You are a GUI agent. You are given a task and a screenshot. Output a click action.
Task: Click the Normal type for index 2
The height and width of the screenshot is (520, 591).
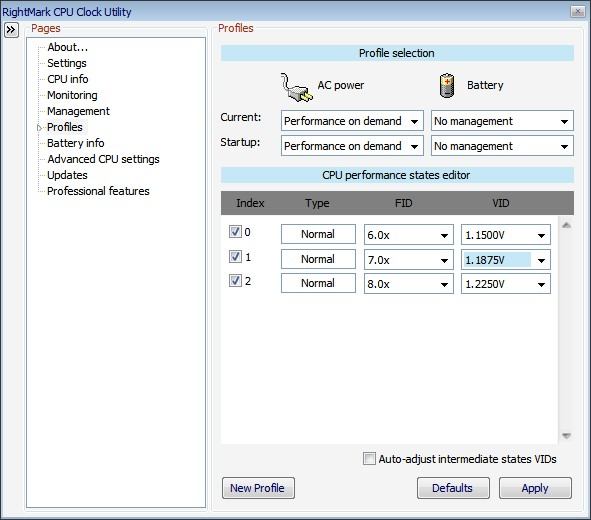click(318, 283)
